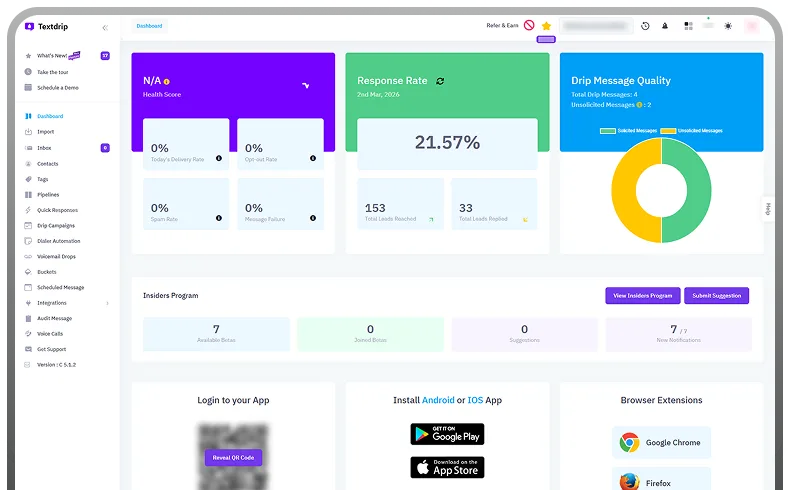Click the Tags sidebar icon
The height and width of the screenshot is (490, 790).
(28, 179)
